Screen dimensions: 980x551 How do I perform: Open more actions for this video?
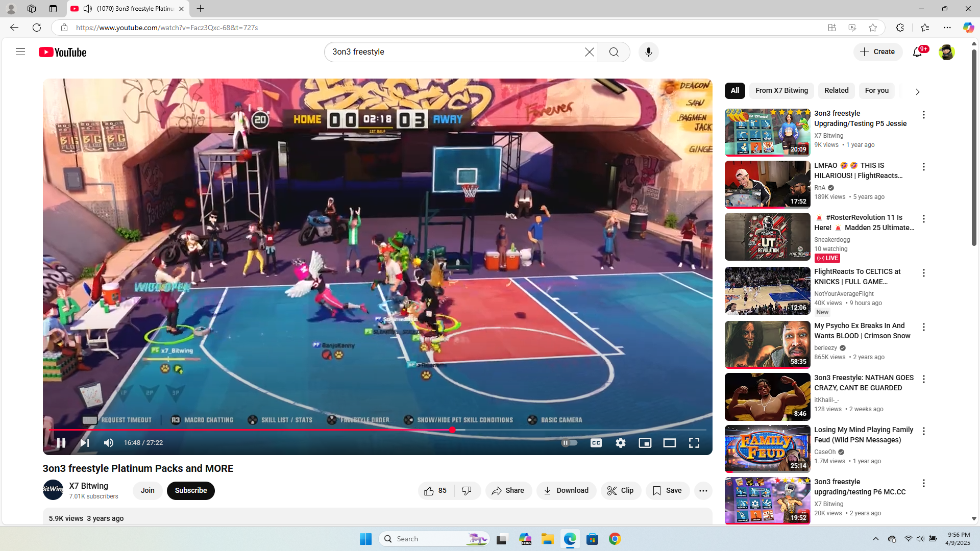tap(703, 491)
